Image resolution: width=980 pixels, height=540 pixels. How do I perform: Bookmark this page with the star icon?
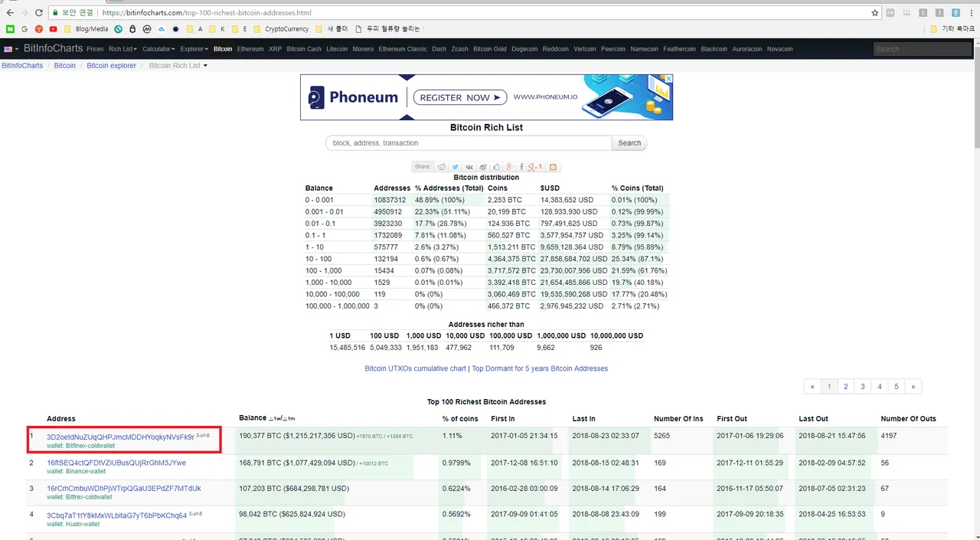pyautogui.click(x=875, y=13)
